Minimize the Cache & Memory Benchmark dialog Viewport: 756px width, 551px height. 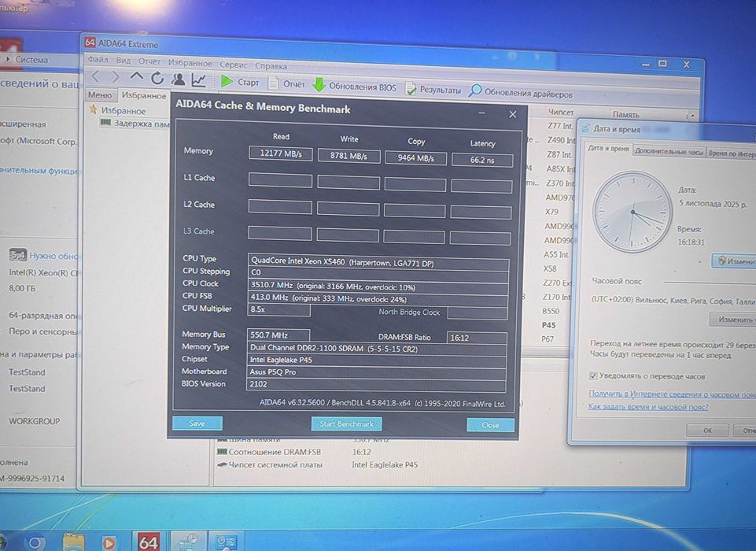[481, 113]
